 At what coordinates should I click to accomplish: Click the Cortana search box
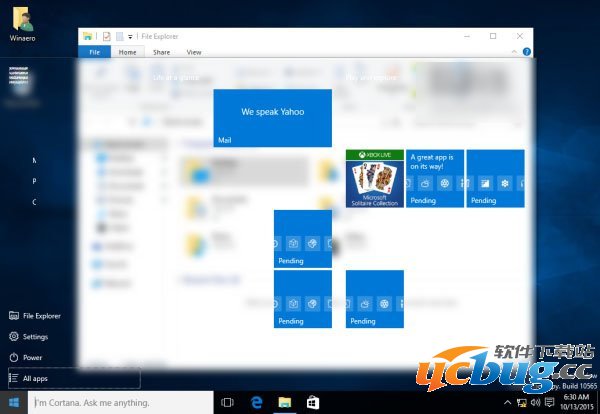click(x=120, y=403)
